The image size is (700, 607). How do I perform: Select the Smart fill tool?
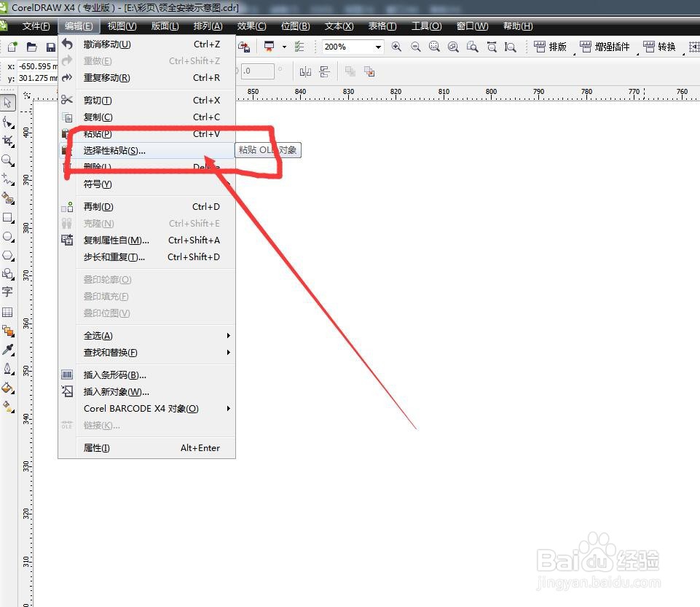(x=7, y=198)
